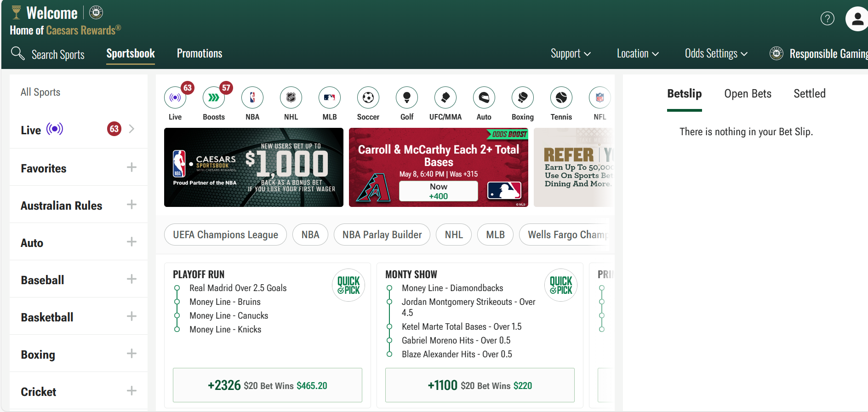Expand Basketball with the plus icon
This screenshot has width=868, height=412.
click(131, 316)
